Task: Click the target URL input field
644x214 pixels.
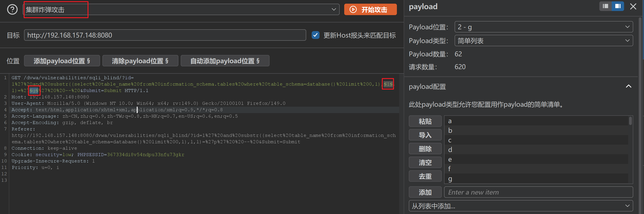Action: [x=165, y=35]
